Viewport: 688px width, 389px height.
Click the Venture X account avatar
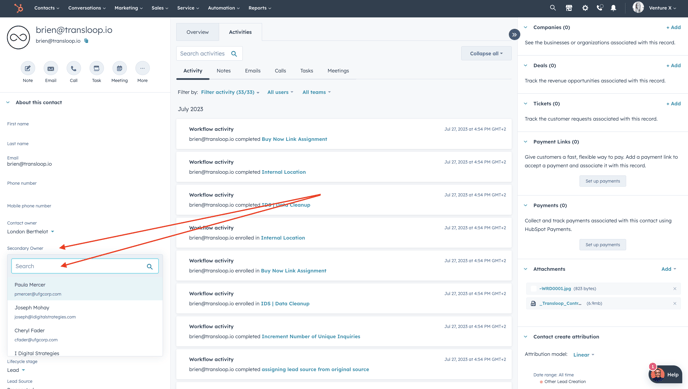(x=638, y=7)
